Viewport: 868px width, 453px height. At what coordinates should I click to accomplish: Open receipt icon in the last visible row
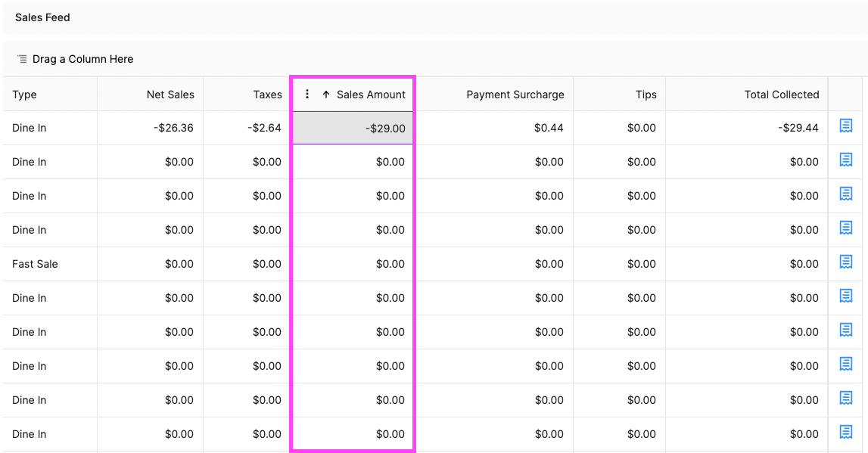[x=846, y=433]
